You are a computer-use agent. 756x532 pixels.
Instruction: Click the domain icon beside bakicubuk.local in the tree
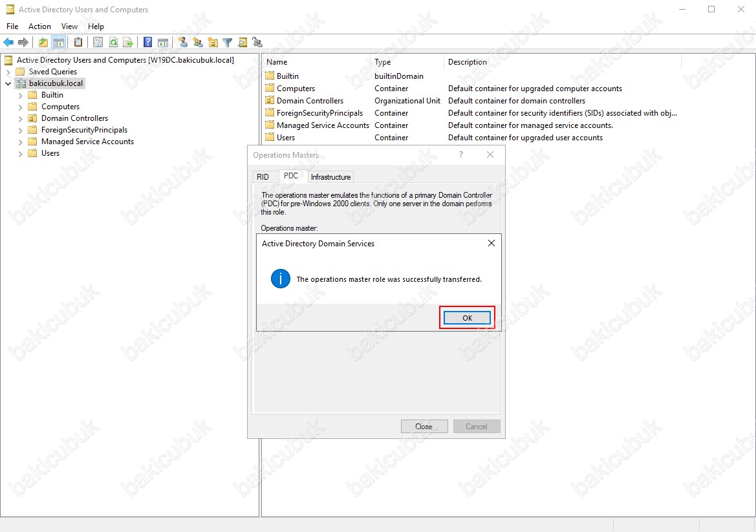click(21, 83)
